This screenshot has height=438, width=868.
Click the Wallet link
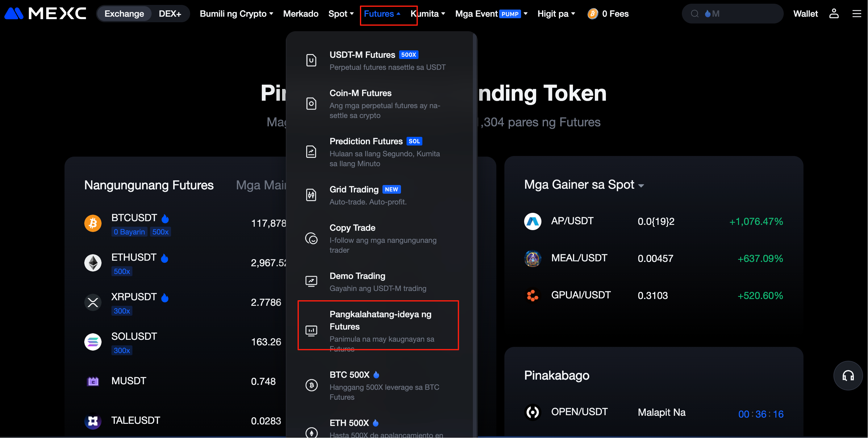805,14
